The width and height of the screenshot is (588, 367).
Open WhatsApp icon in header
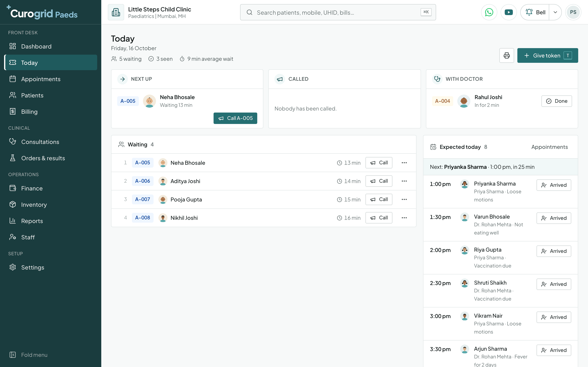pos(489,12)
